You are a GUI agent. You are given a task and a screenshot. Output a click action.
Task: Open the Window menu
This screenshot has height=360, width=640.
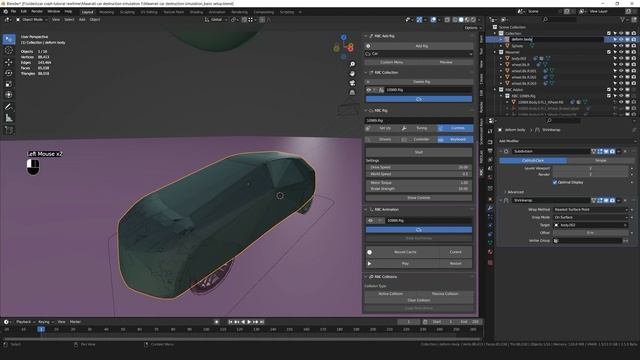click(x=53, y=11)
